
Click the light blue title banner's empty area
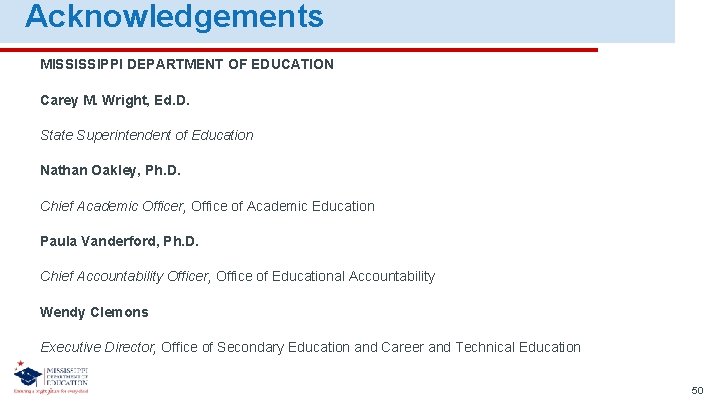point(500,20)
